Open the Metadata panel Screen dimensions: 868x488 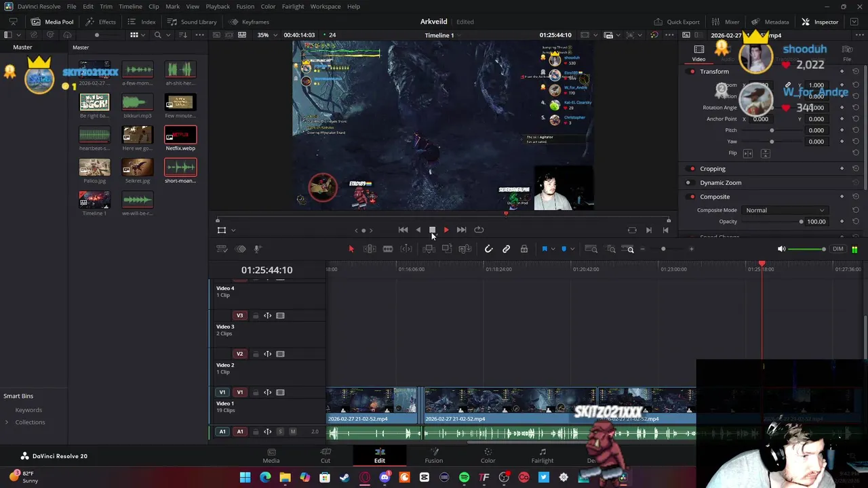[x=770, y=22]
